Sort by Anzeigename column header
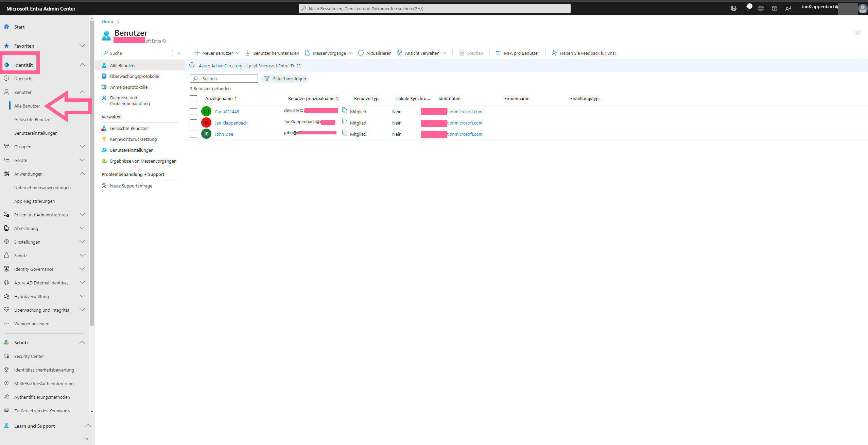The height and width of the screenshot is (445, 868). pos(221,99)
